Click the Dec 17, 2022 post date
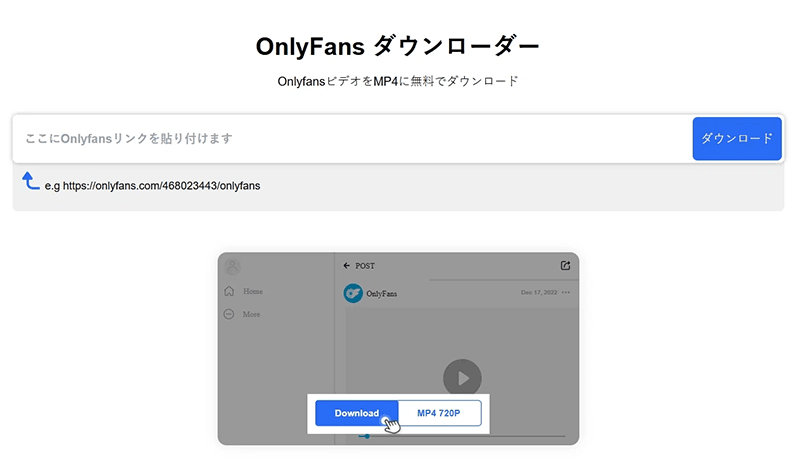Screen dimensions: 800x461 coord(538,292)
